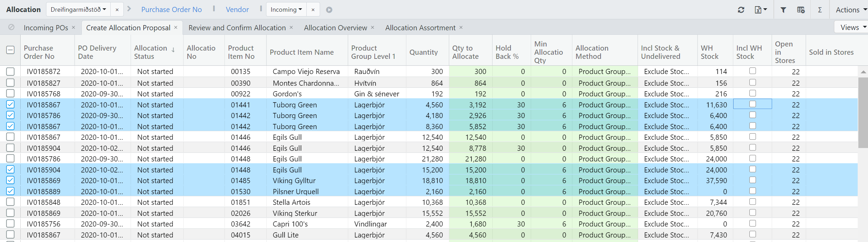Check the row for Campo Viejo Reserva
Viewport: 868px width, 242px height.
(x=10, y=72)
